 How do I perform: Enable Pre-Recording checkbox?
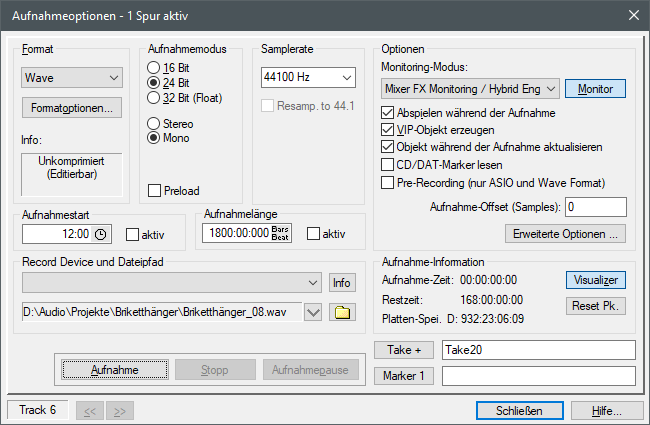[x=387, y=182]
